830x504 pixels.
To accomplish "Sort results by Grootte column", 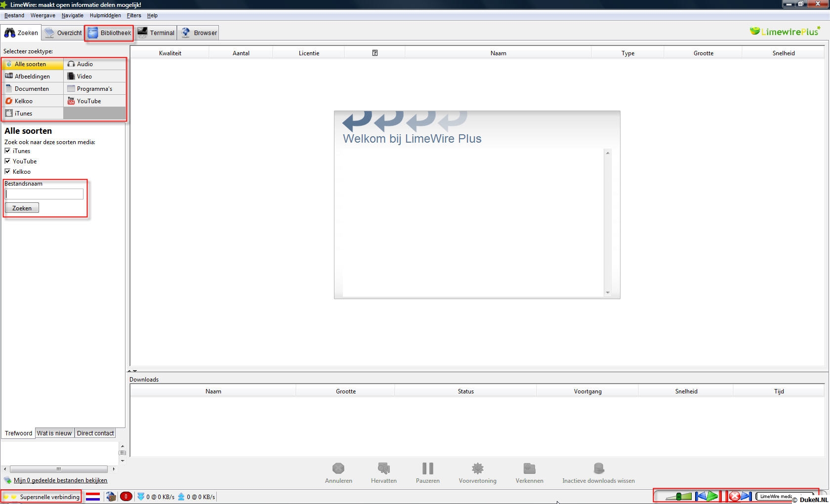I will click(703, 53).
